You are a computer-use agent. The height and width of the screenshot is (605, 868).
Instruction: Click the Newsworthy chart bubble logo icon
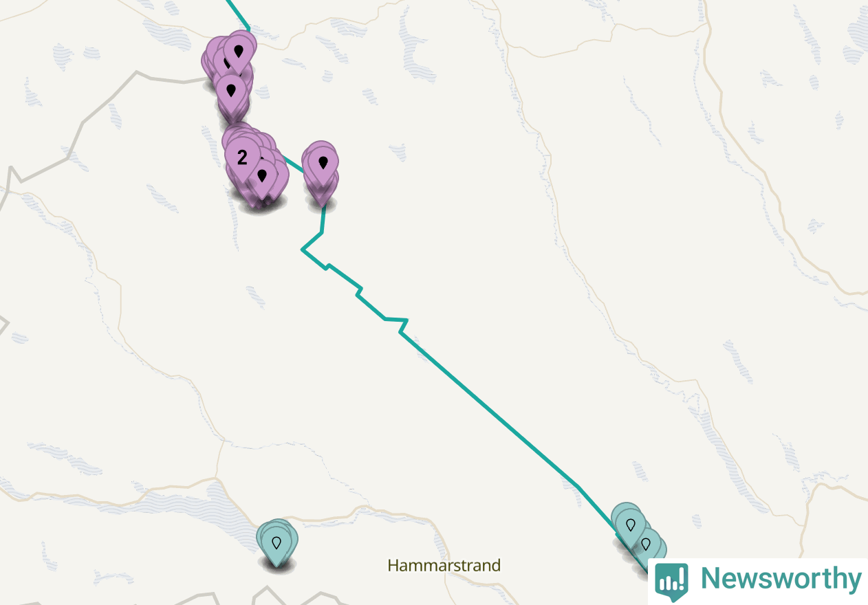pos(671,581)
